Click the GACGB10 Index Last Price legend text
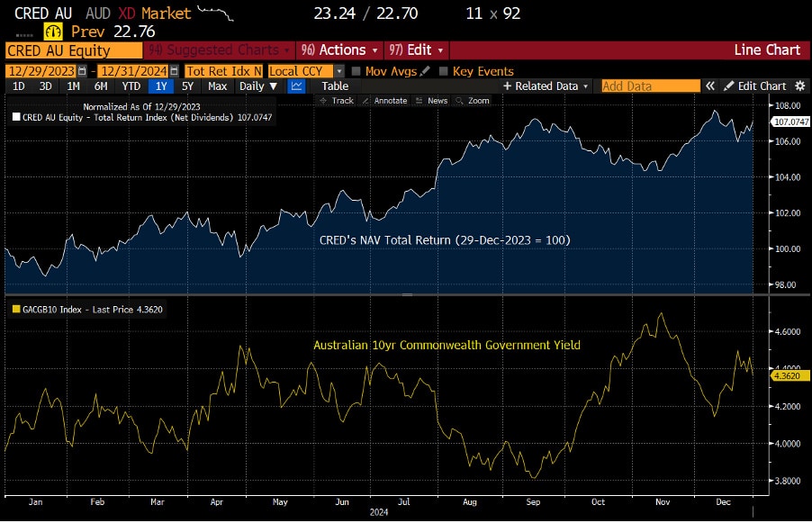The image size is (812, 523). [x=92, y=309]
